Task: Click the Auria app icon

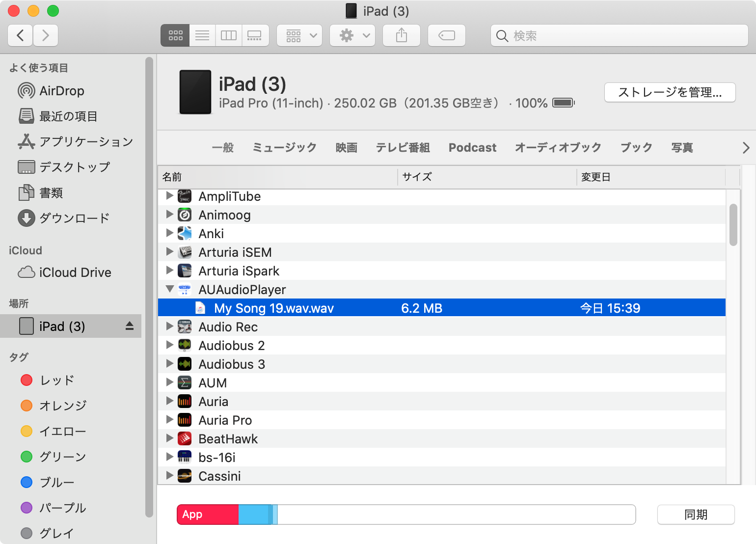Action: click(185, 401)
